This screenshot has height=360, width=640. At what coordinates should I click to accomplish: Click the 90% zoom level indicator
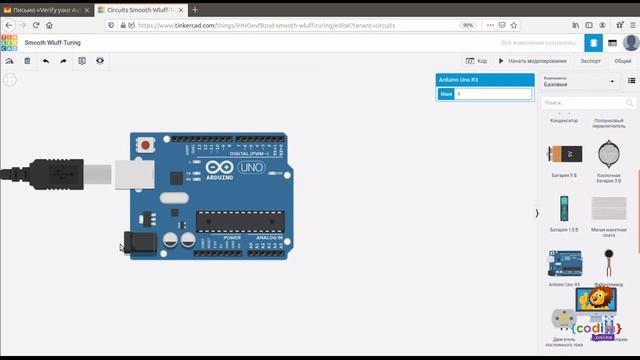click(x=468, y=25)
